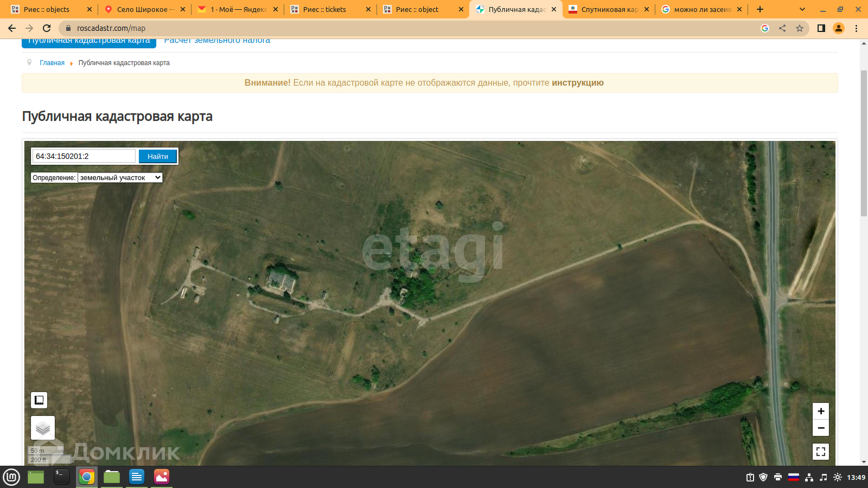Open a new browser tab
868x488 pixels.
pos(760,9)
